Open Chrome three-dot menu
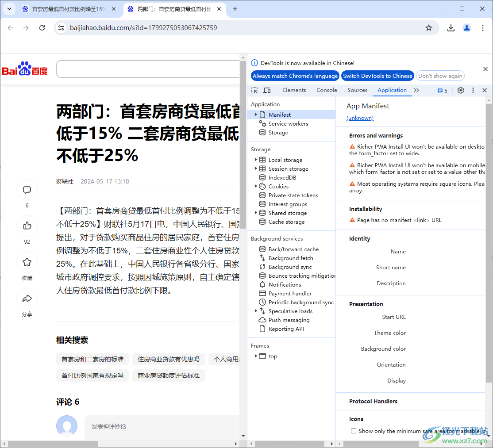The height and width of the screenshot is (448, 493). [x=483, y=28]
